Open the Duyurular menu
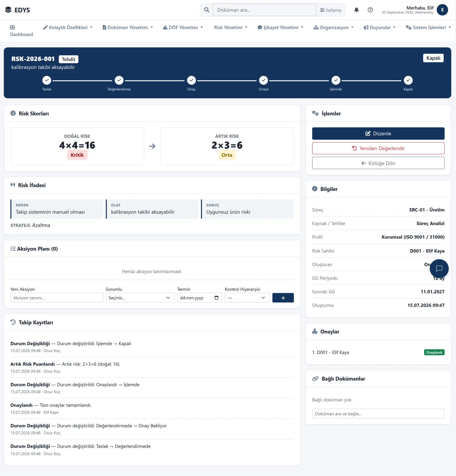The image size is (456, 476). coord(380,27)
